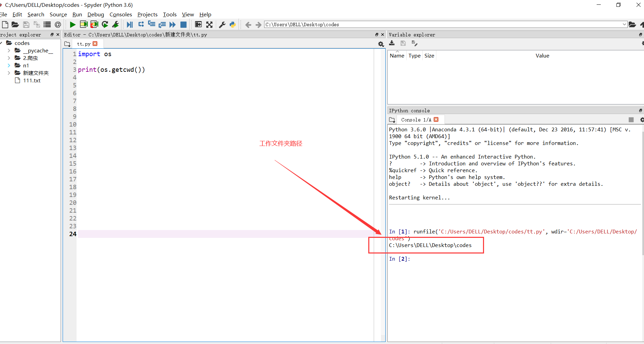Click the @ symbol finder icon

tap(58, 24)
